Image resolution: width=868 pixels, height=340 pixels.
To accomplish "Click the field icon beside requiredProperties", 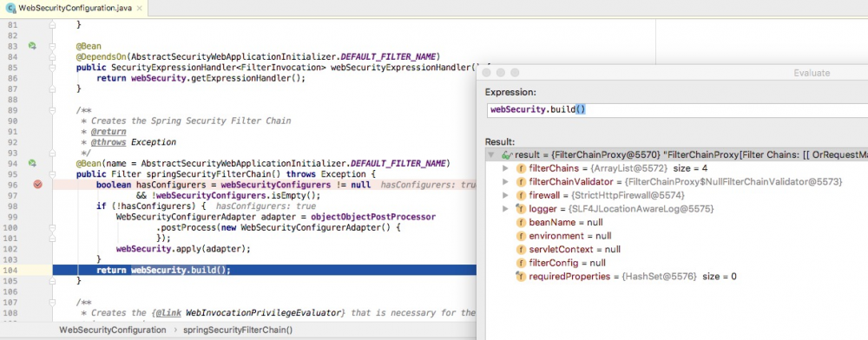I will [x=521, y=277].
